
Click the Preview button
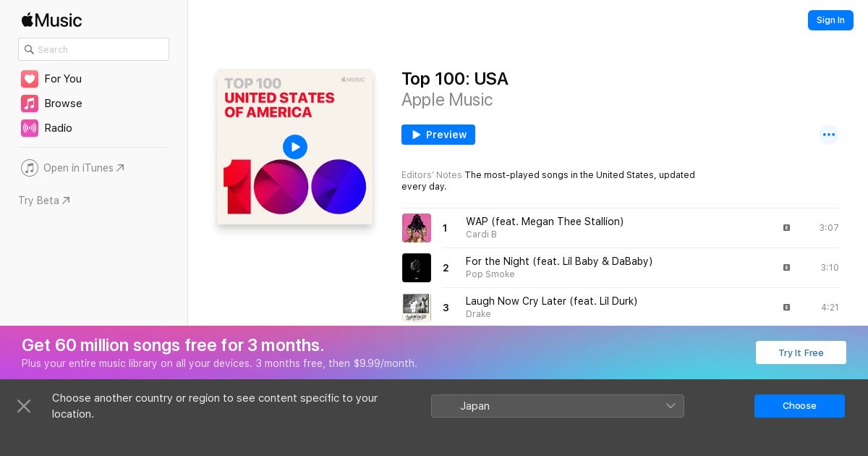(x=438, y=135)
